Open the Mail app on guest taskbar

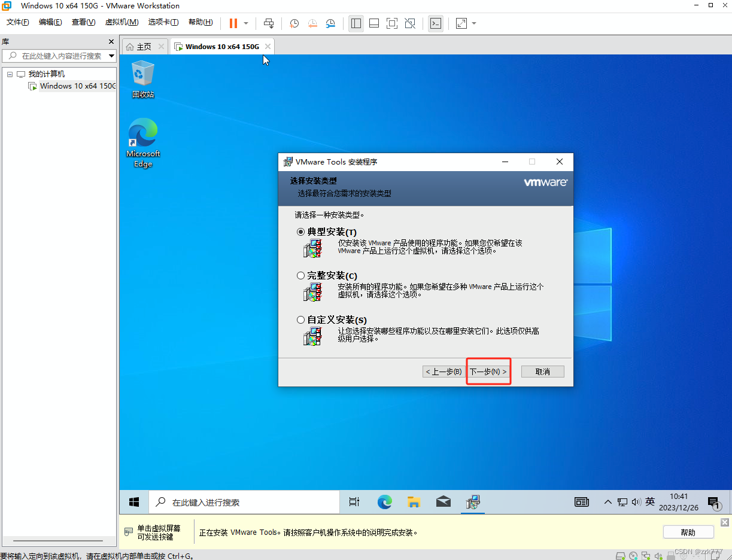(x=444, y=502)
